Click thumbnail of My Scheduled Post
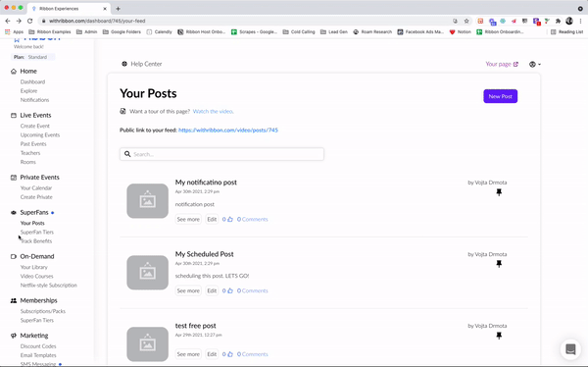 coord(147,273)
